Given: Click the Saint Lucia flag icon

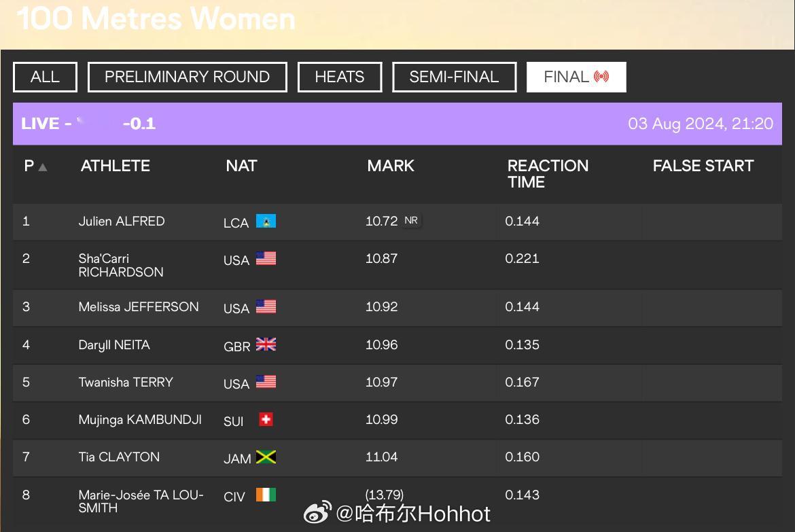Looking at the screenshot, I should tap(266, 221).
